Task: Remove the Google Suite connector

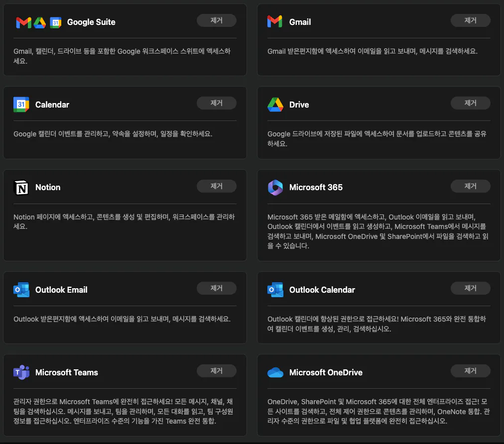Action: 216,20
